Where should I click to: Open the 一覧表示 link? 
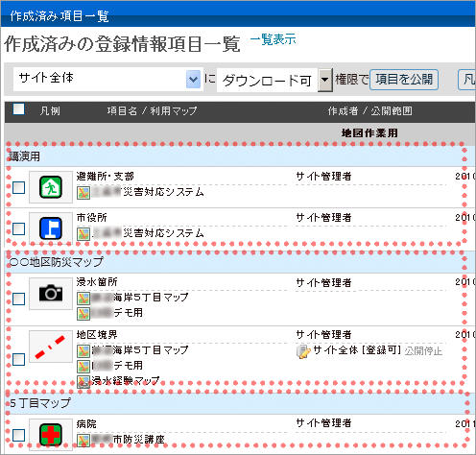[273, 39]
